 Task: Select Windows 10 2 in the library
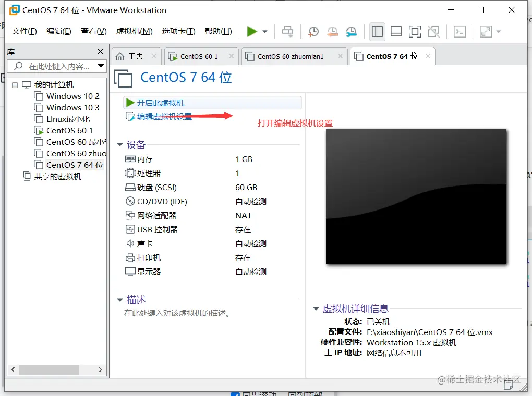(x=72, y=96)
